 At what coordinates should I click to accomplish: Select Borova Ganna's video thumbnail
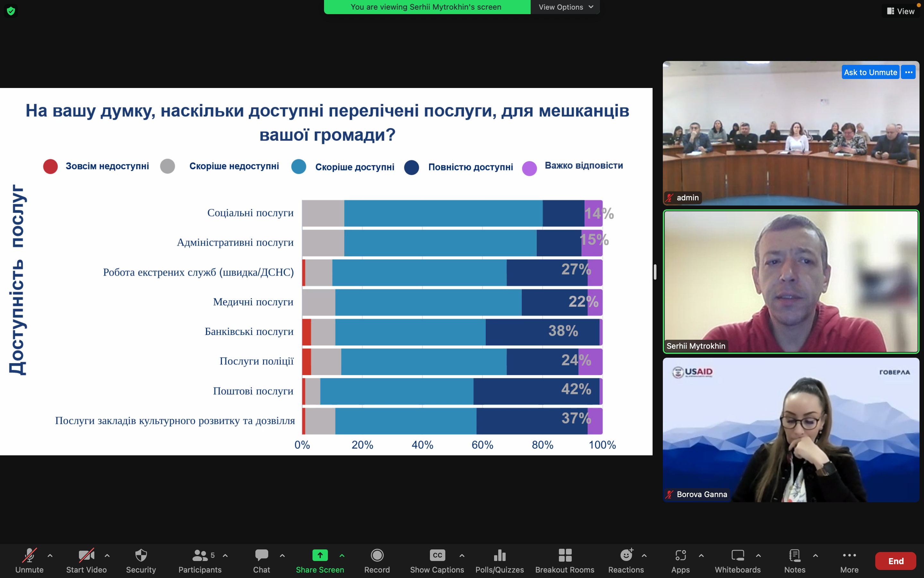(x=791, y=430)
